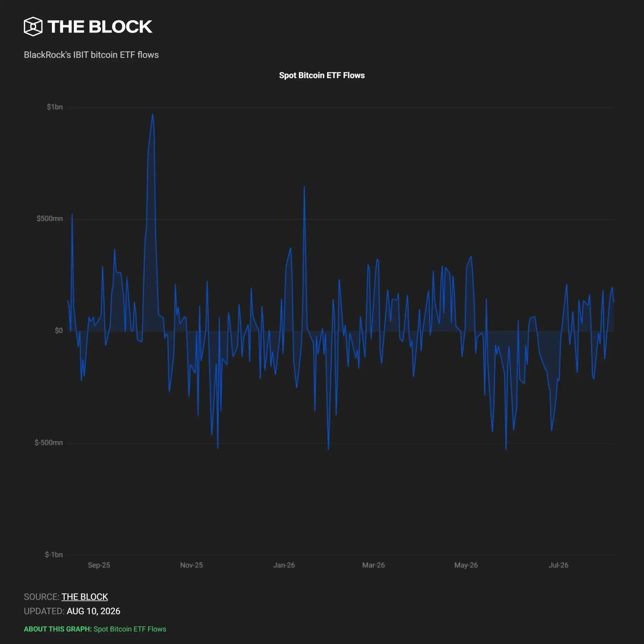The width and height of the screenshot is (644, 644).
Task: Click the $-500mn y-axis label
Action: [x=49, y=443]
